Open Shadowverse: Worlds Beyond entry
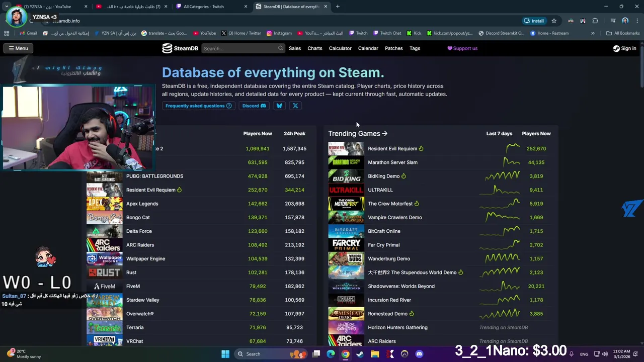Viewport: 644px width, 362px height. [401, 286]
